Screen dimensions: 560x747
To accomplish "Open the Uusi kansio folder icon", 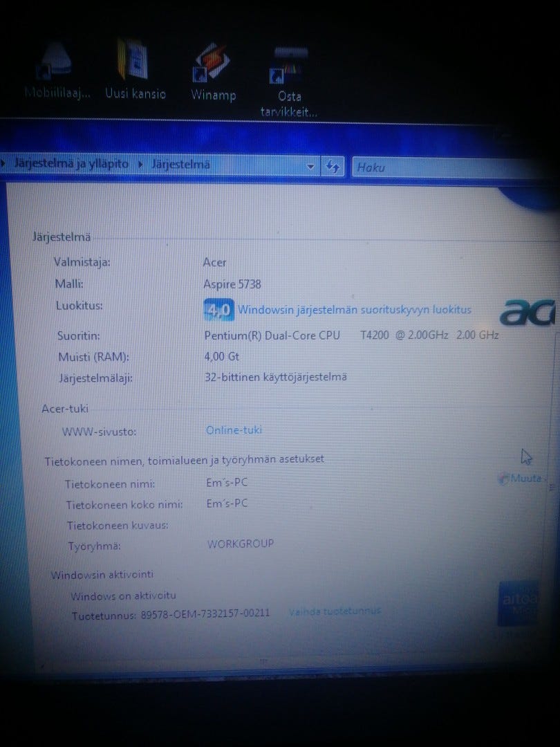I will click(x=136, y=70).
